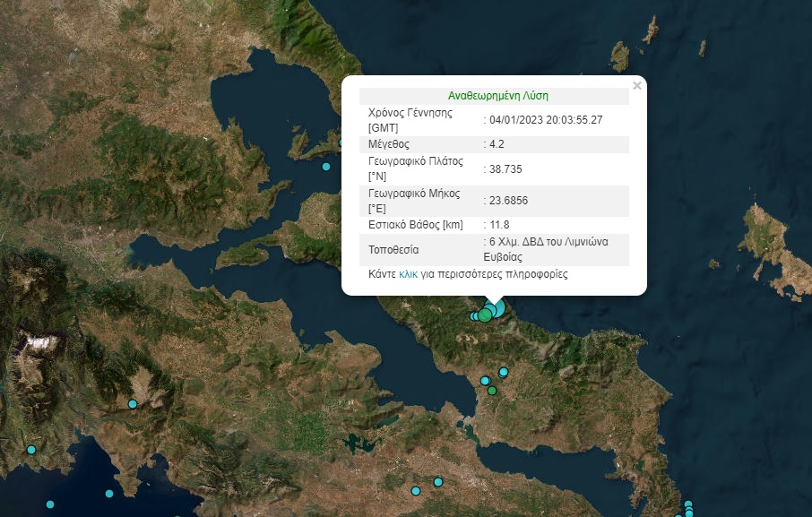Select the cyan marker at the far left edge of the map
The width and height of the screenshot is (812, 517).
coord(31,450)
